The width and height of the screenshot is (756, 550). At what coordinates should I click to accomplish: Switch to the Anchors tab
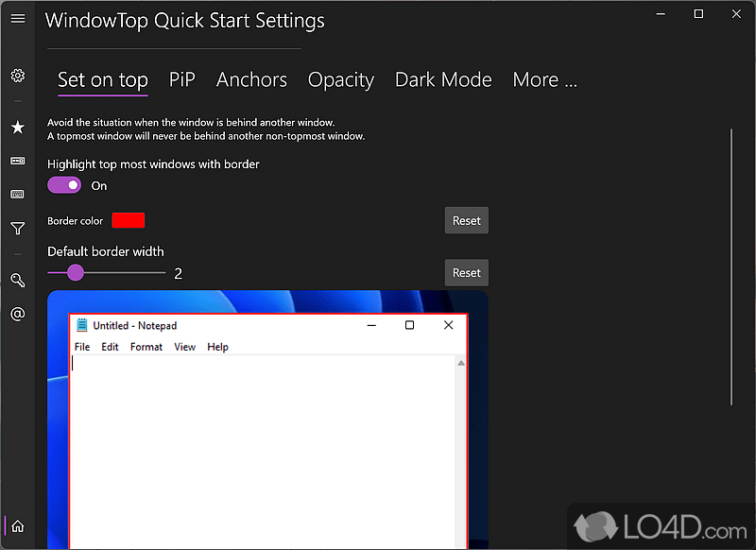coord(251,79)
